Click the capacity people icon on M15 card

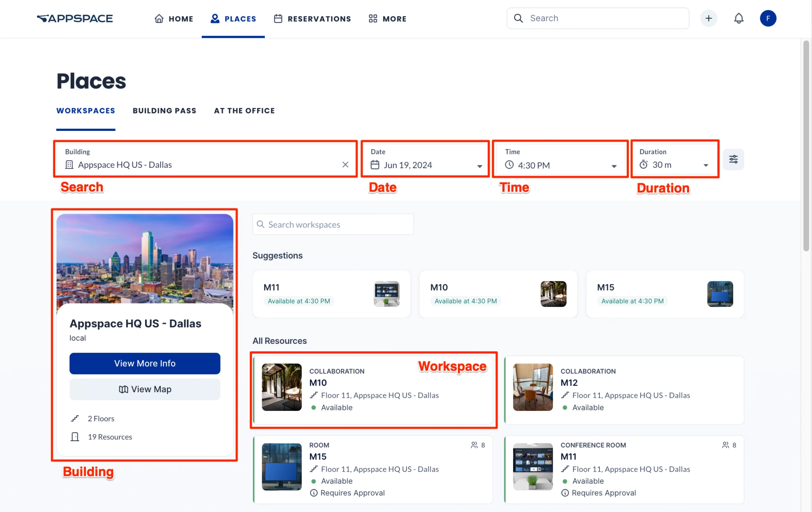pos(474,445)
